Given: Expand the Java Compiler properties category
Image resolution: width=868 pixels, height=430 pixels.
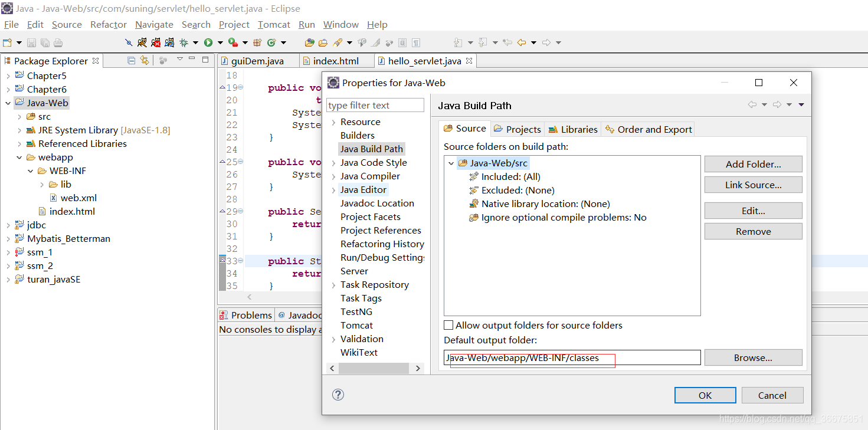Looking at the screenshot, I should pyautogui.click(x=333, y=176).
